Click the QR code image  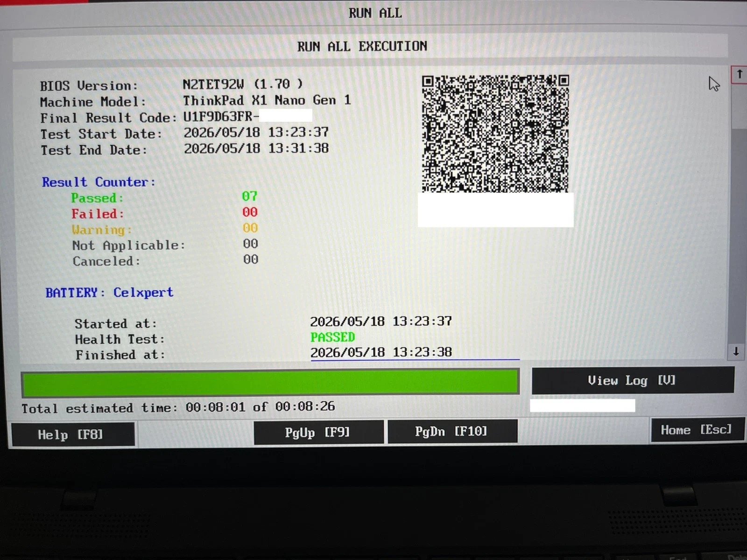coord(495,134)
